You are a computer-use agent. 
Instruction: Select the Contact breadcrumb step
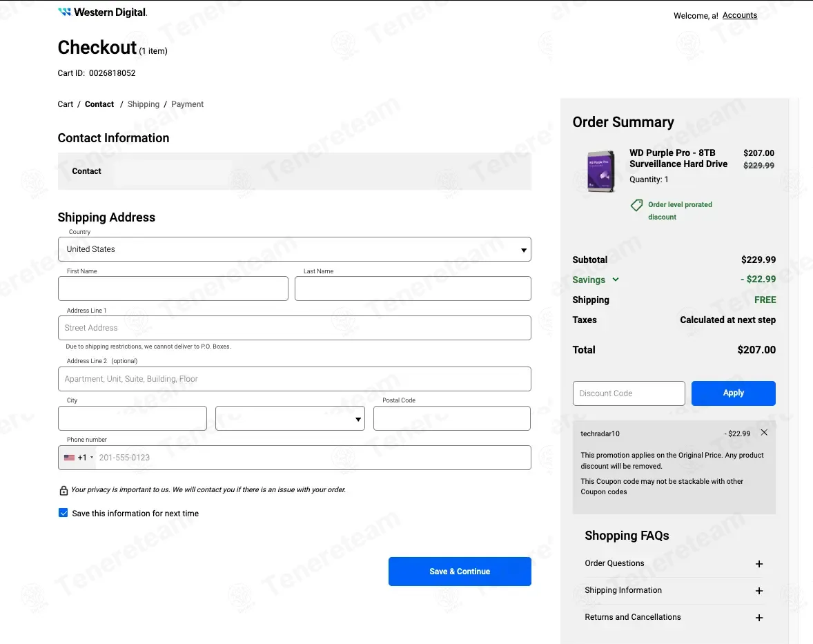pos(99,104)
